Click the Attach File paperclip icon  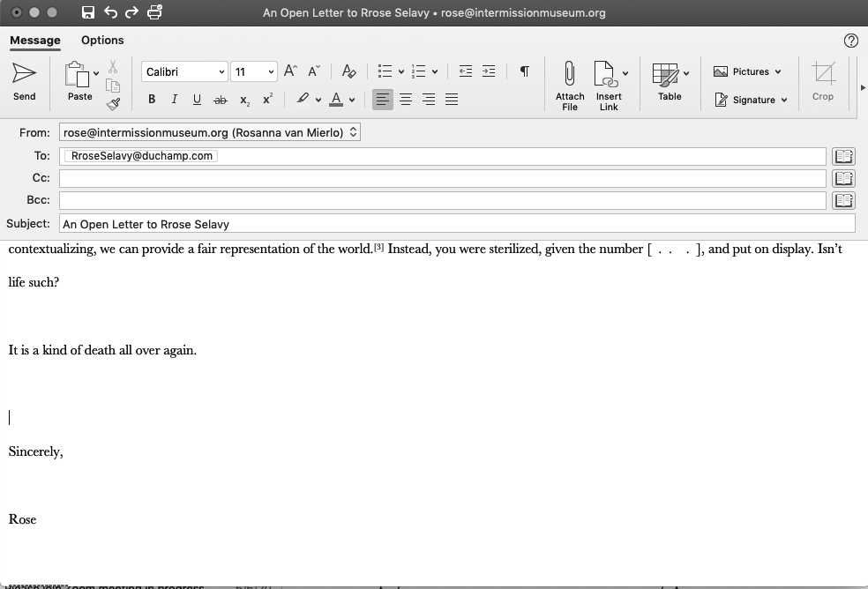click(x=570, y=74)
